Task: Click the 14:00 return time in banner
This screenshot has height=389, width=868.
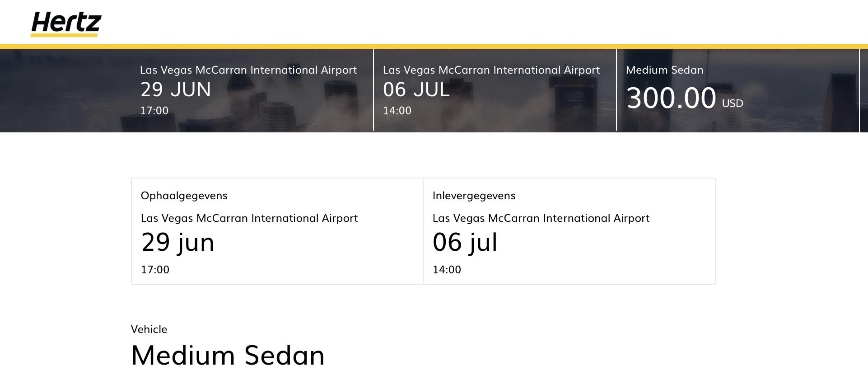Action: (x=397, y=111)
